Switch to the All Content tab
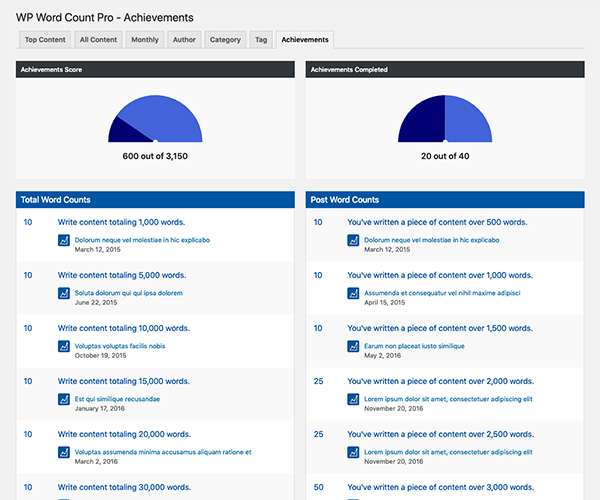This screenshot has height=500, width=600. point(98,39)
